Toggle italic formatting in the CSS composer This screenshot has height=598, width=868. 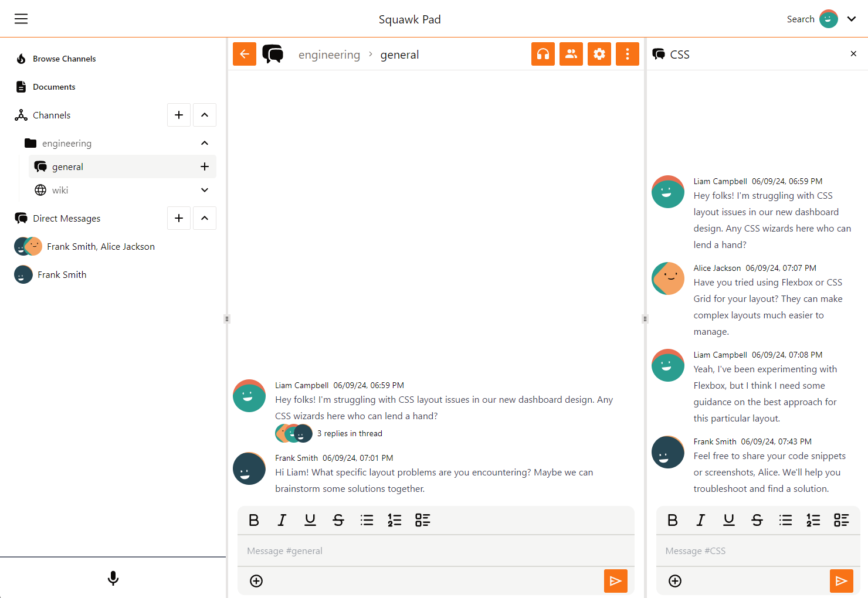pyautogui.click(x=700, y=520)
